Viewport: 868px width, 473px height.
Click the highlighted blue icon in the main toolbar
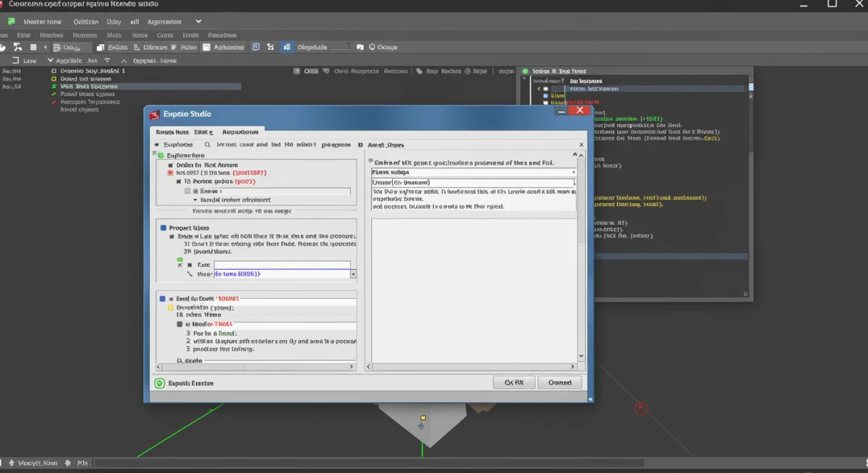287,47
